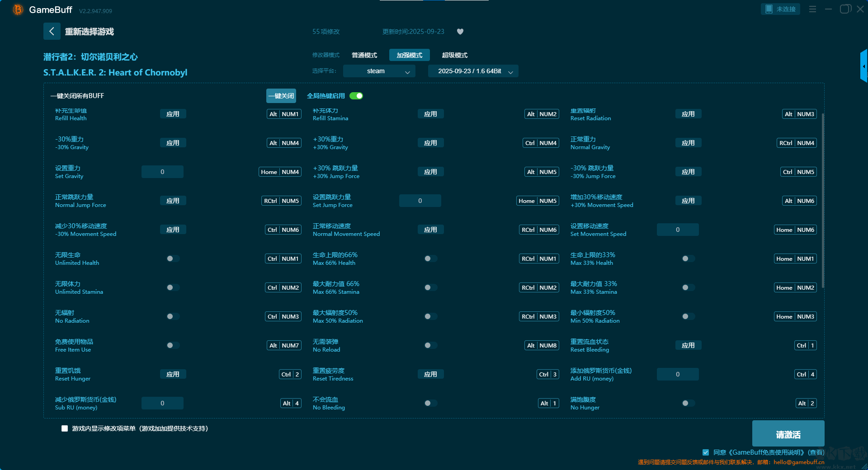Viewport: 868px width, 470px height.
Task: Uncheck the GameBuff disclaimer agreement checkbox
Action: (x=706, y=452)
